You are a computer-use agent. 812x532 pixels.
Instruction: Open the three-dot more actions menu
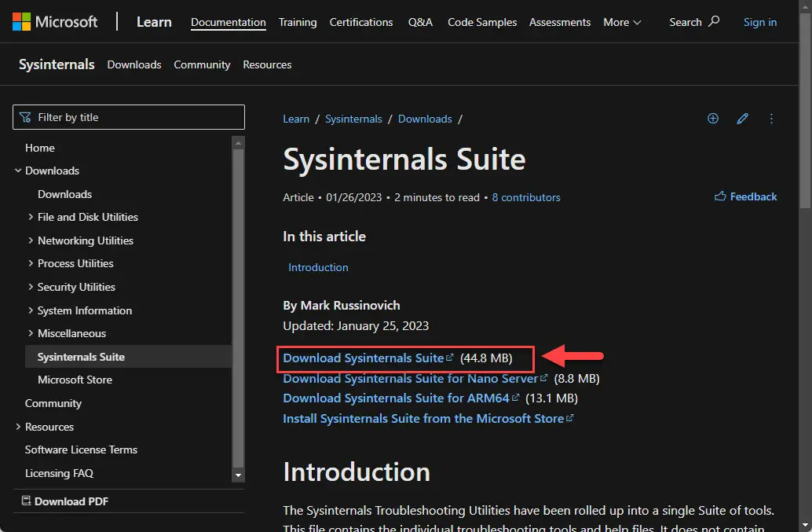(x=771, y=119)
